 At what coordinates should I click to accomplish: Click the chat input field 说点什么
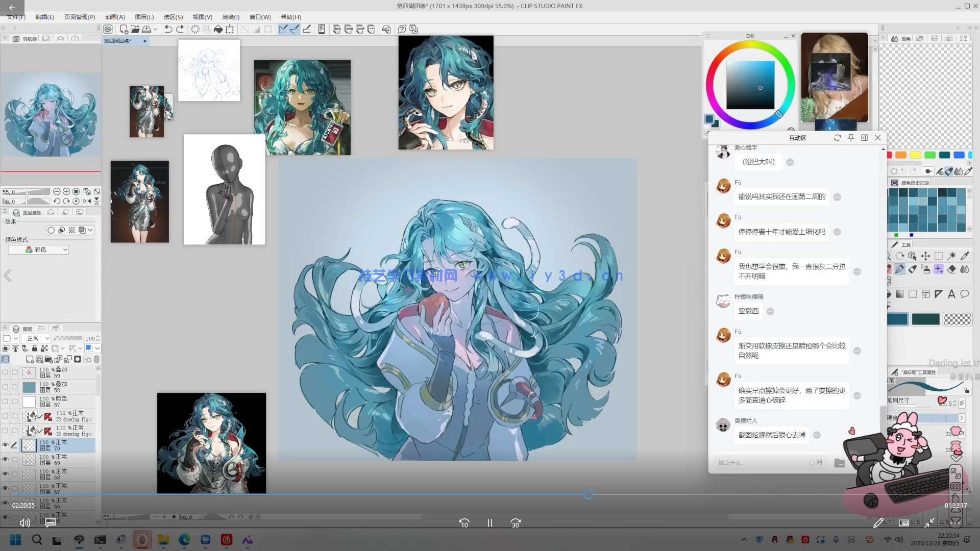pyautogui.click(x=755, y=463)
